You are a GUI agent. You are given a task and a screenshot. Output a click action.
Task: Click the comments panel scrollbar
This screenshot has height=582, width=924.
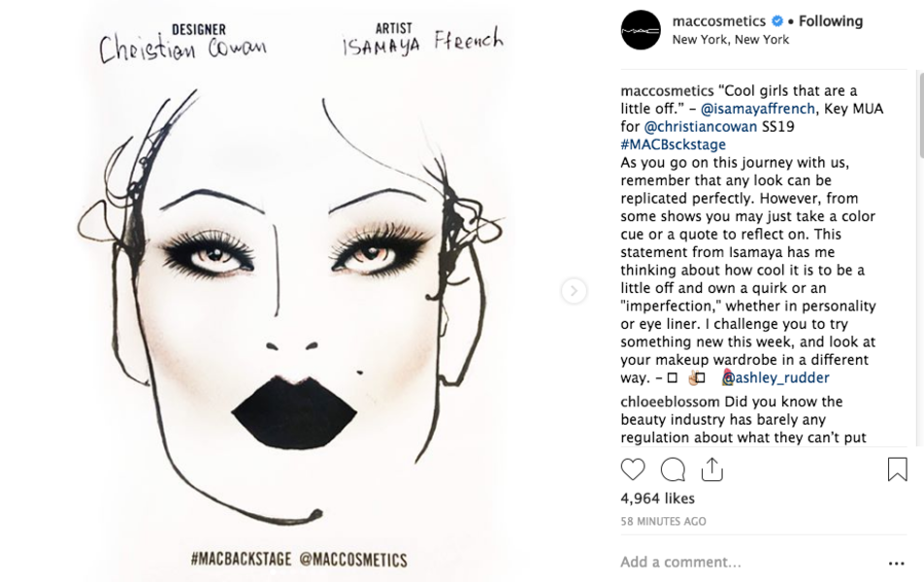(x=918, y=116)
